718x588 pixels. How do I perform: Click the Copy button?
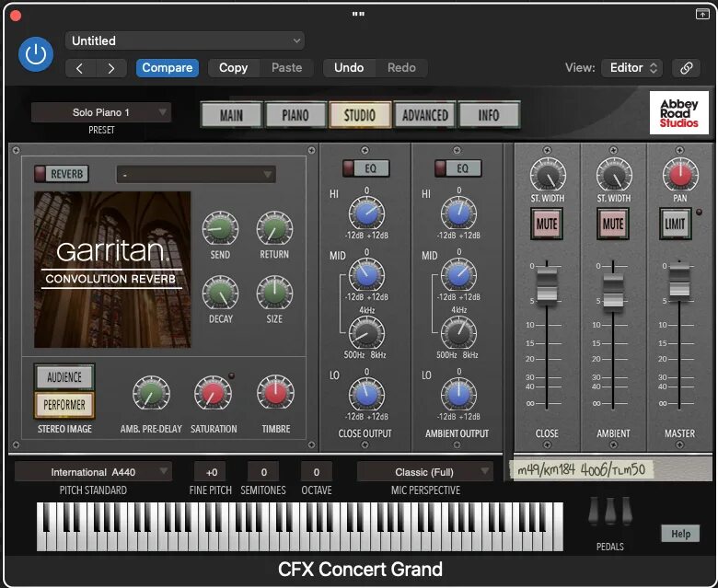point(234,68)
